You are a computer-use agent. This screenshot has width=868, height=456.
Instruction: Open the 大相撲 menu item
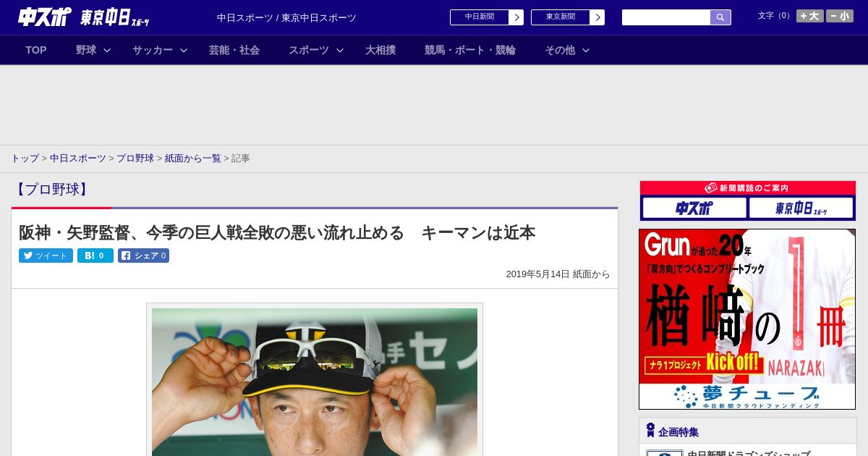pyautogui.click(x=380, y=50)
